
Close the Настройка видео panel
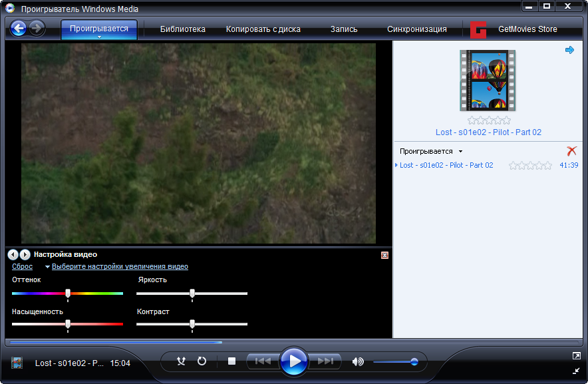point(384,256)
